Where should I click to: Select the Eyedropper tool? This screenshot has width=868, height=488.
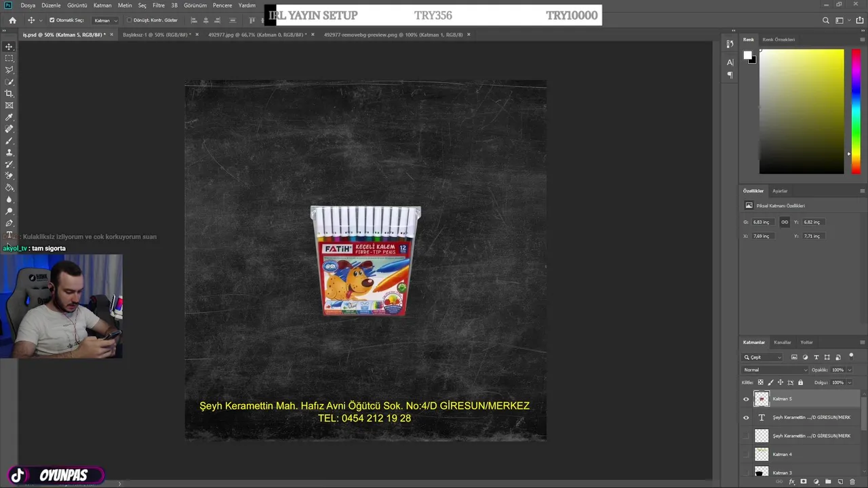coord(9,117)
